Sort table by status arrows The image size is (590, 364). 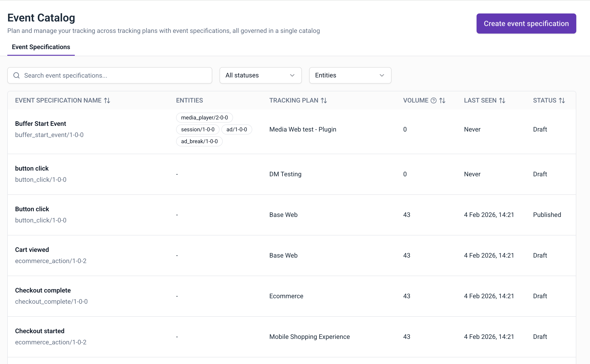click(562, 100)
